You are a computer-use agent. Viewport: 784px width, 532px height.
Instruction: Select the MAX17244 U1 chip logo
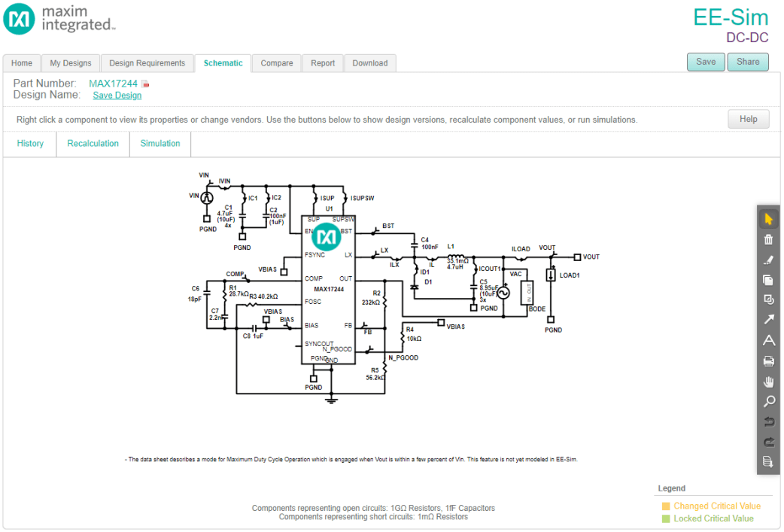[327, 236]
